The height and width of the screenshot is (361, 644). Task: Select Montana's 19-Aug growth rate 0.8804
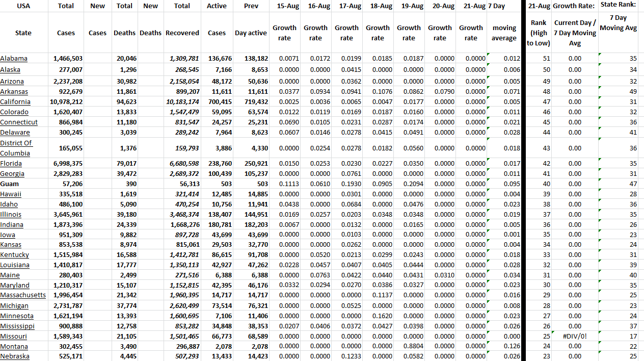point(409,347)
